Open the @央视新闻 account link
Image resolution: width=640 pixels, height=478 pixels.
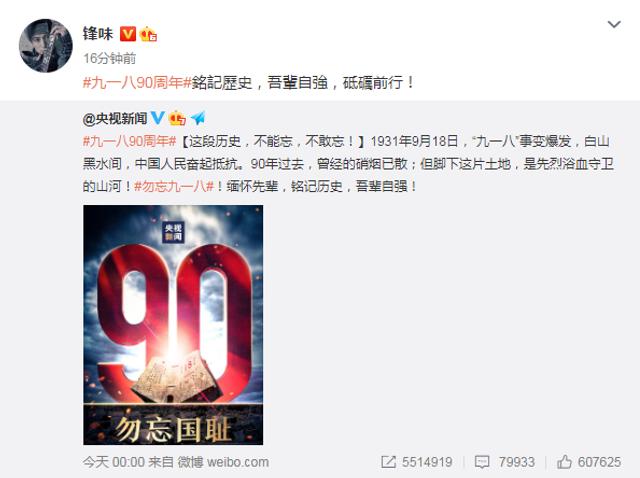coord(115,119)
